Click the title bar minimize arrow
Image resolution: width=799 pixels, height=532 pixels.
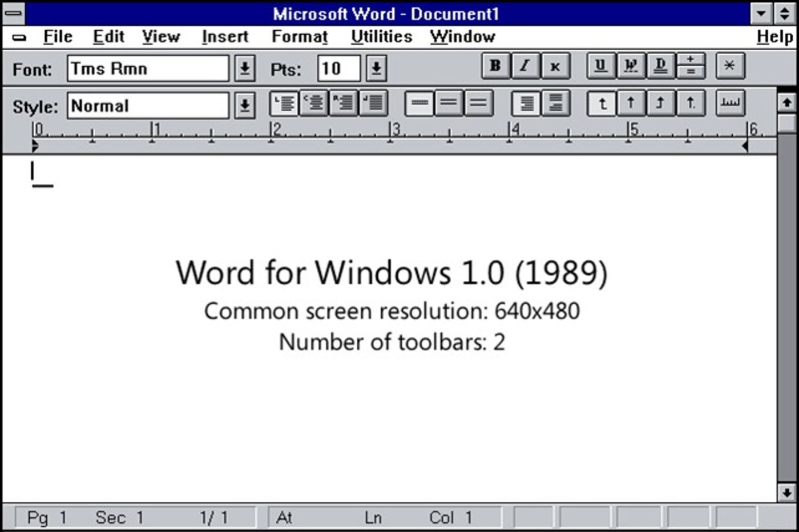click(761, 13)
